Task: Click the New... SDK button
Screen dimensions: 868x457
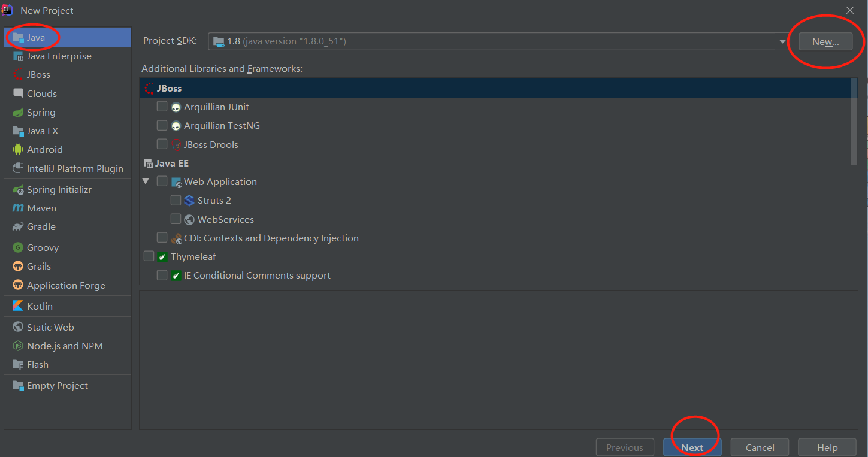Action: coord(825,41)
